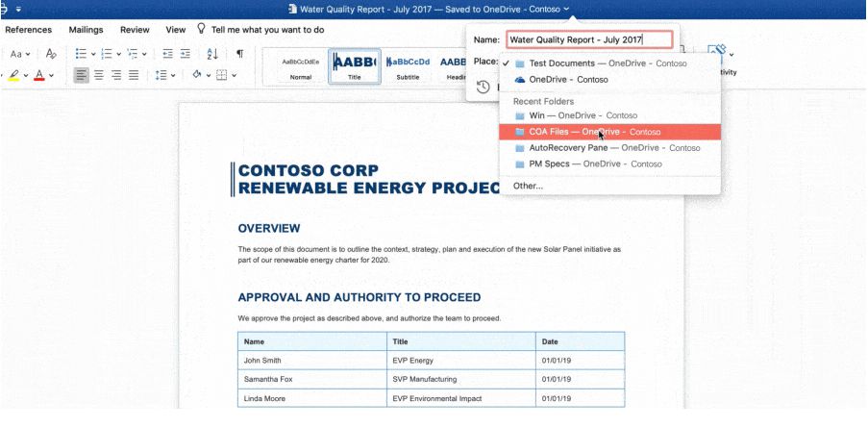Viewport: 868px width, 427px height.
Task: Toggle justify text alignment
Action: [134, 75]
